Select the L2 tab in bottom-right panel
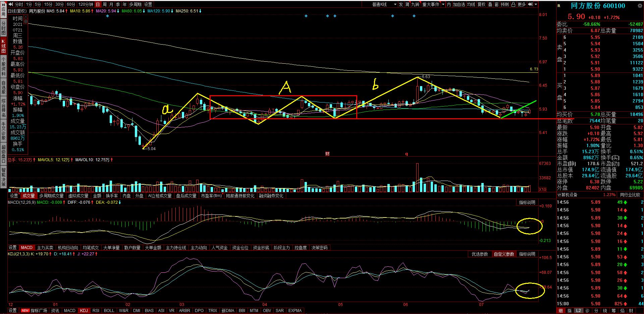This screenshot has width=644, height=314. point(578,311)
